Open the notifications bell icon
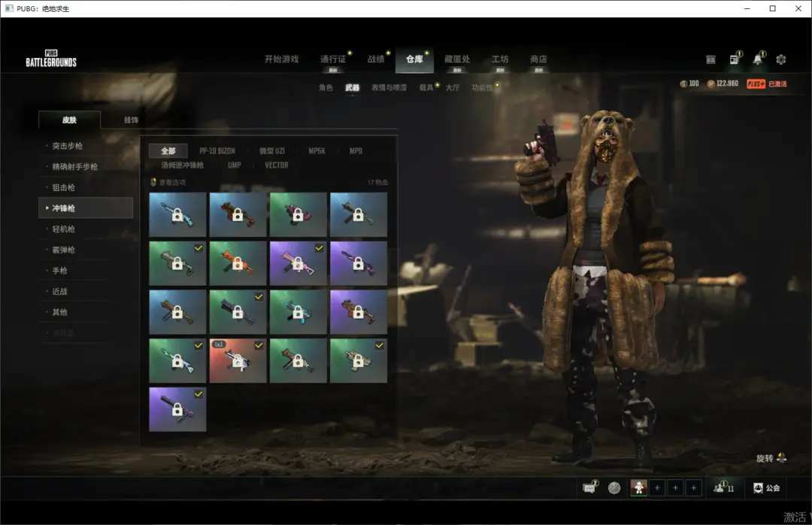The height and width of the screenshot is (525, 812). tap(758, 59)
